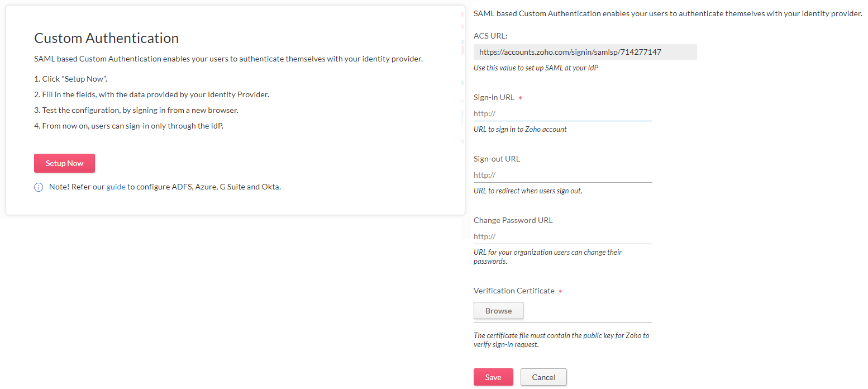The height and width of the screenshot is (389, 868).
Task: Click the Sign-out URL label
Action: coord(497,159)
